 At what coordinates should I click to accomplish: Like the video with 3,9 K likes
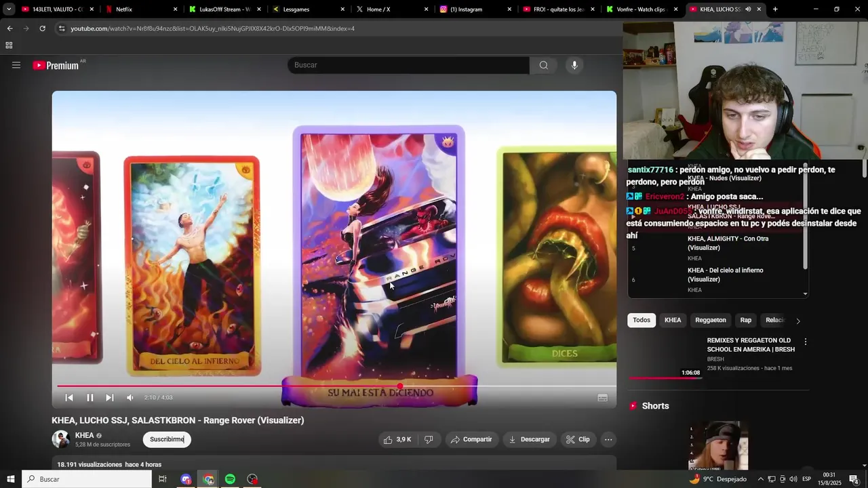(x=397, y=439)
